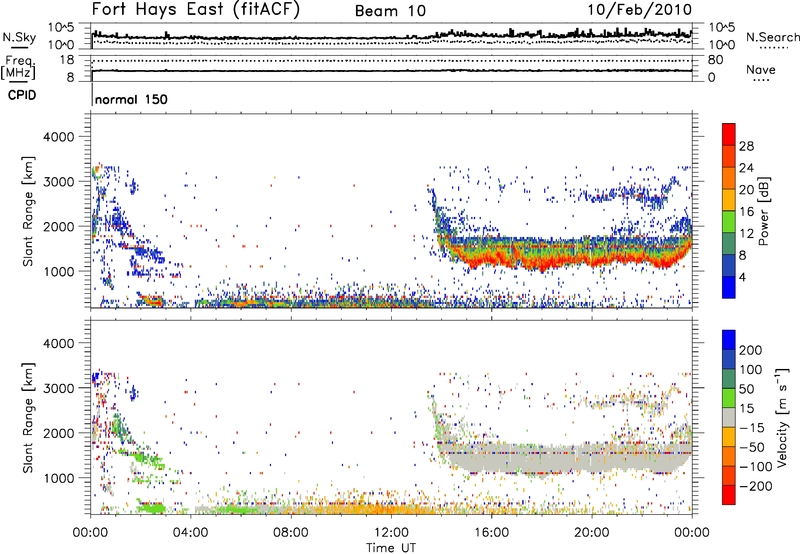
Task: Click the title "Fort Hays East (fitACF)"
Action: [x=196, y=9]
